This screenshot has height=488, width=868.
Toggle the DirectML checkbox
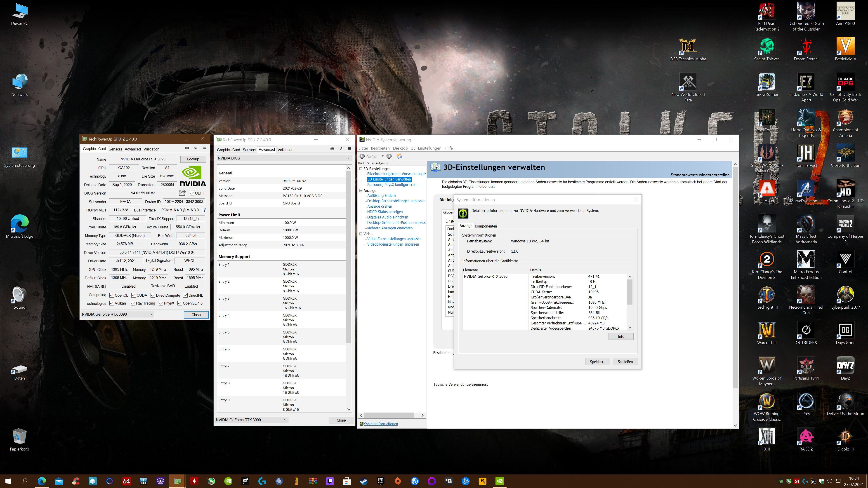tap(185, 295)
